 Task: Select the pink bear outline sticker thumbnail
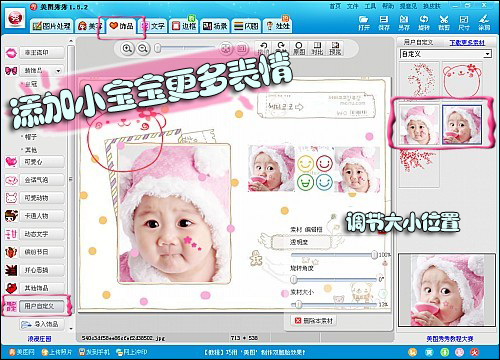pyautogui.click(x=462, y=80)
